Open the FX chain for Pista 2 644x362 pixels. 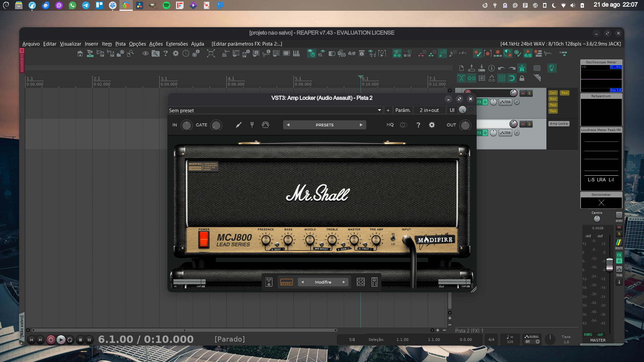pos(480,132)
